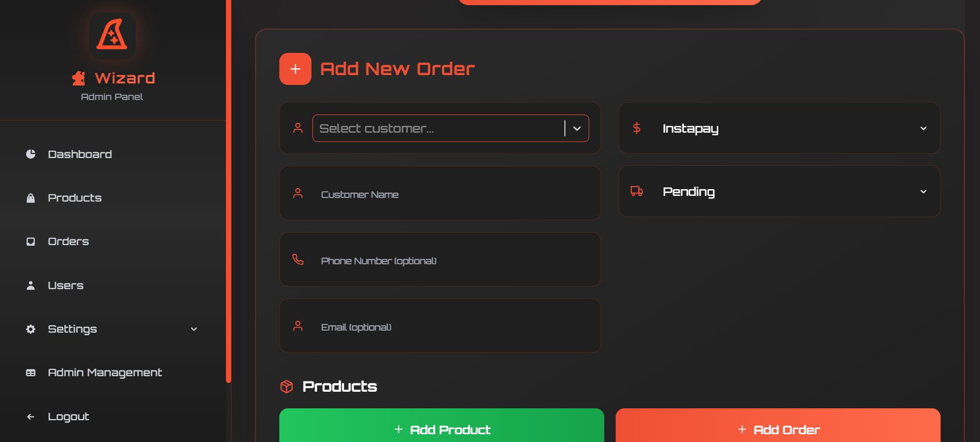Open the Select customer dropdown arrow

(577, 129)
